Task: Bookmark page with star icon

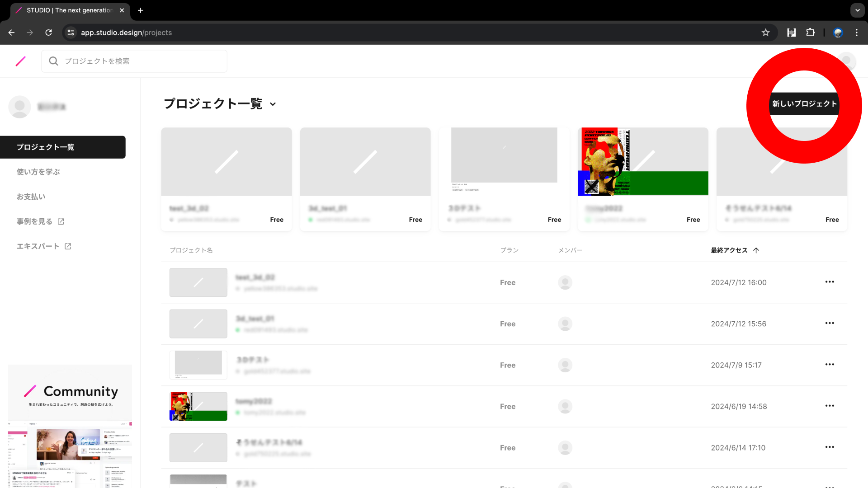Action: [x=765, y=33]
